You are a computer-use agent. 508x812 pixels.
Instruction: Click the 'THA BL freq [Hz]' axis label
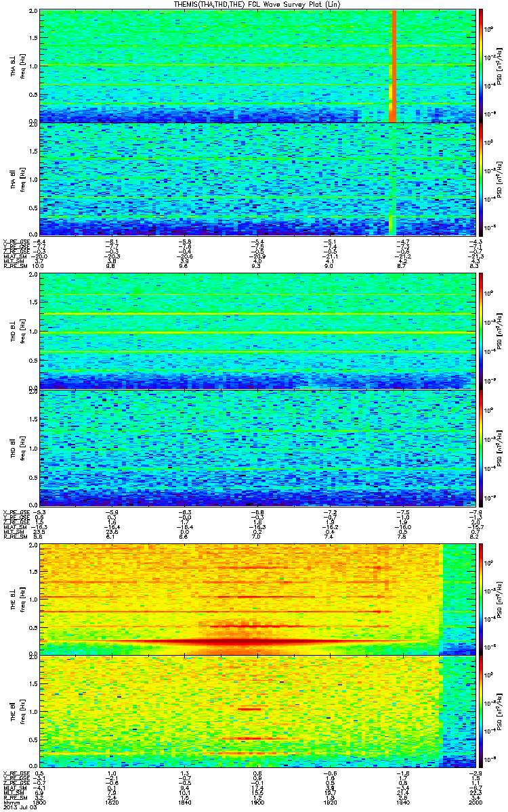pyautogui.click(x=18, y=66)
